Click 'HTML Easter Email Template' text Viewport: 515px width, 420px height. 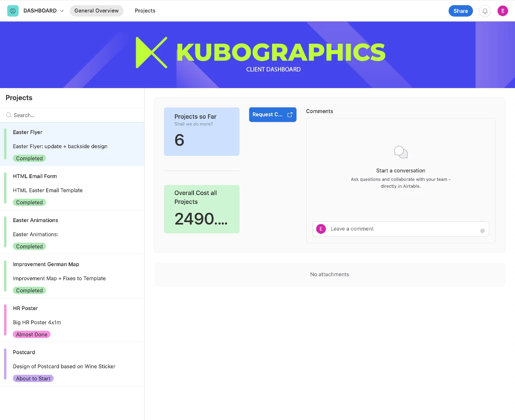pyautogui.click(x=48, y=190)
